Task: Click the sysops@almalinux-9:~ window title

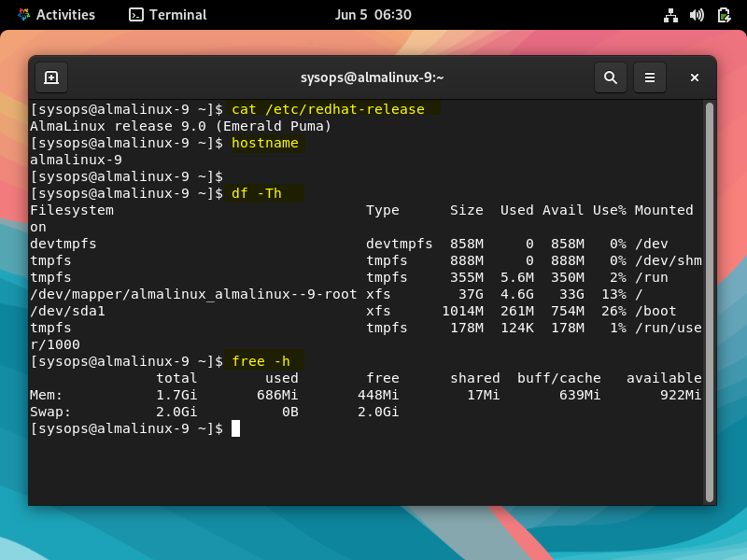Action: [x=372, y=77]
